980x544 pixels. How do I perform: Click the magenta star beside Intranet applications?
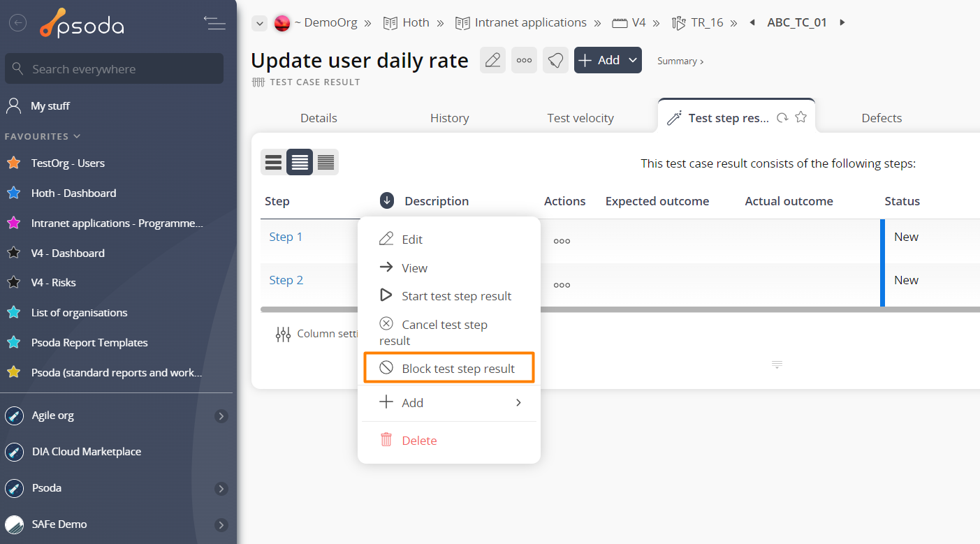click(x=13, y=223)
